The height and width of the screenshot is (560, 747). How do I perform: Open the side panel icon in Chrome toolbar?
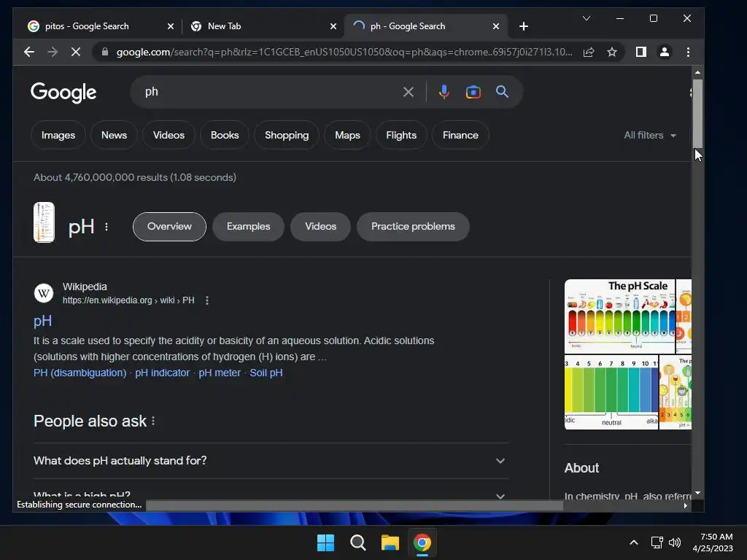(641, 52)
